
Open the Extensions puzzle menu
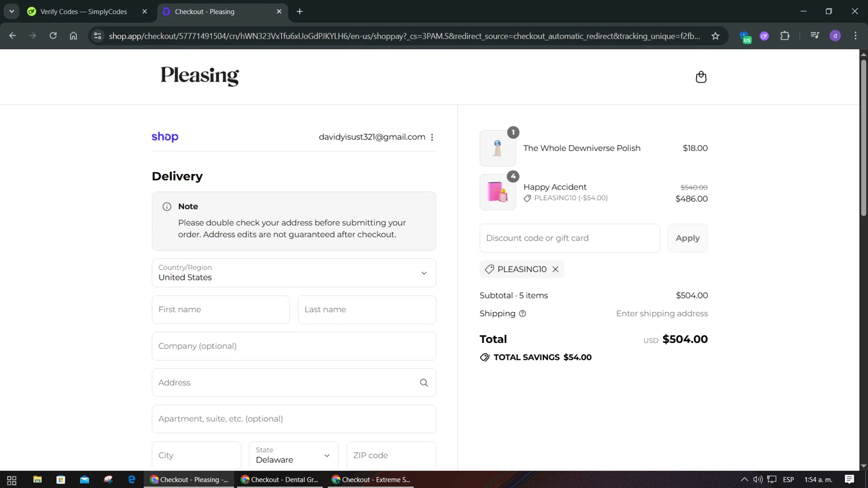785,36
